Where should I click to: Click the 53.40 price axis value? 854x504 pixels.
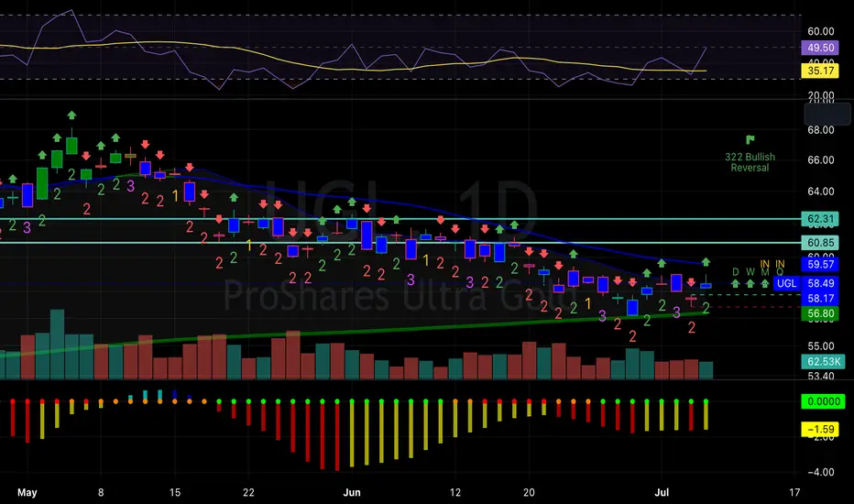[820, 376]
